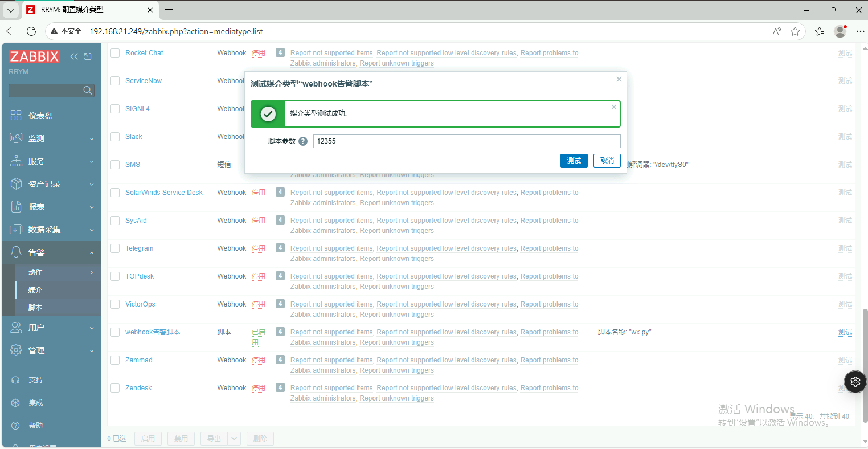The image size is (868, 449).
Task: Check the Telegram row checkbox
Action: tap(115, 248)
